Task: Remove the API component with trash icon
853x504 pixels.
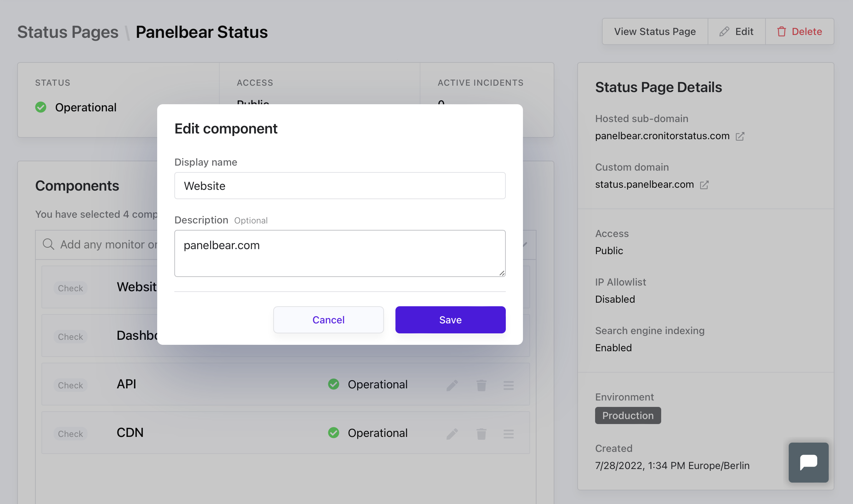Action: coord(482,385)
